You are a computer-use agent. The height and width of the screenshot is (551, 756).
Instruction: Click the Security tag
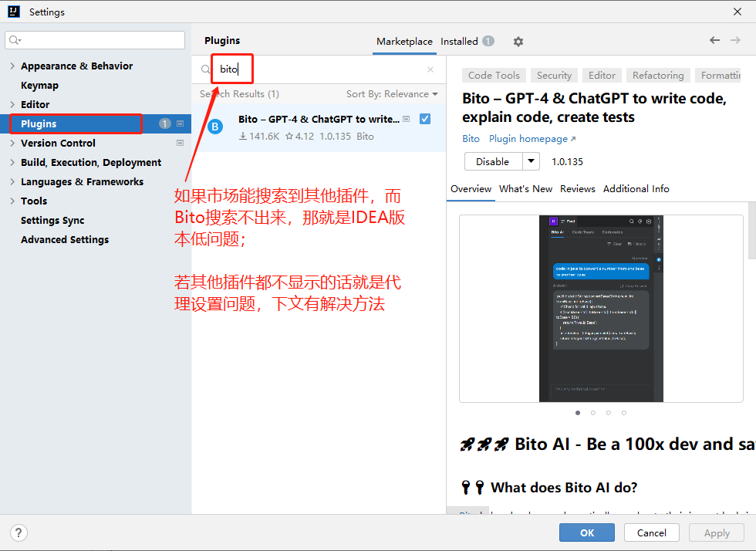pos(554,76)
